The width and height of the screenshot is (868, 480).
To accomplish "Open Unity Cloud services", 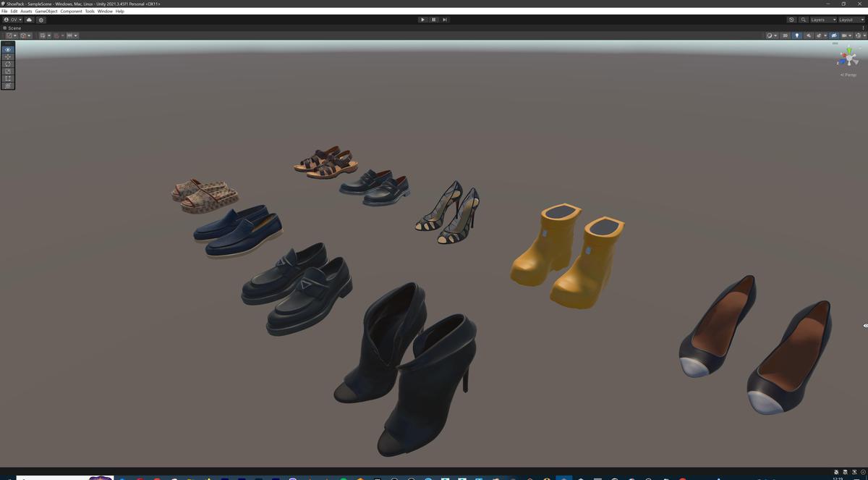I will tap(29, 20).
